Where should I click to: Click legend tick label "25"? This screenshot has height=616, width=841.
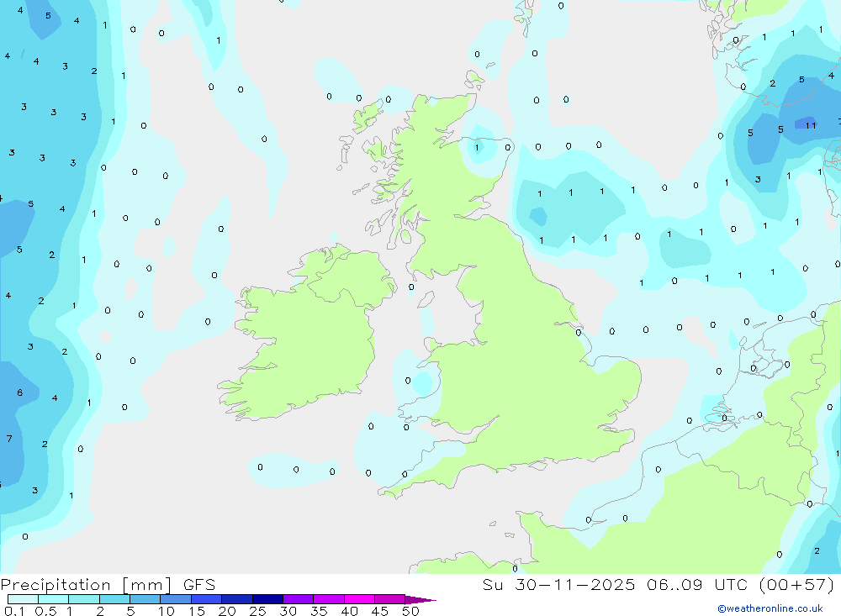[258, 611]
